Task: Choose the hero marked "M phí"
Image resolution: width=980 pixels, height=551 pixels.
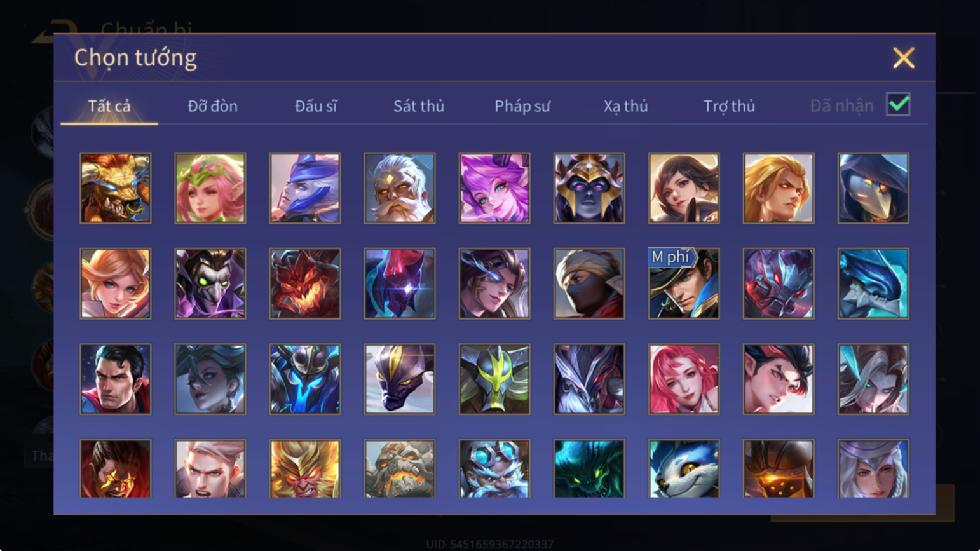Action: pyautogui.click(x=684, y=283)
